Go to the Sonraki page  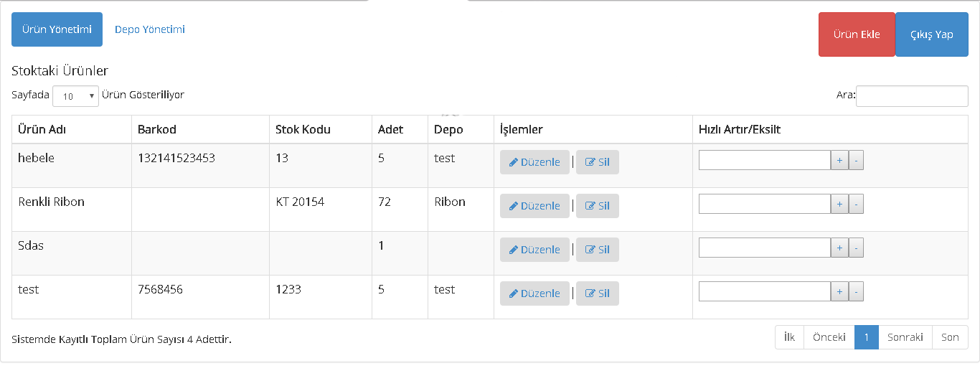(x=905, y=337)
